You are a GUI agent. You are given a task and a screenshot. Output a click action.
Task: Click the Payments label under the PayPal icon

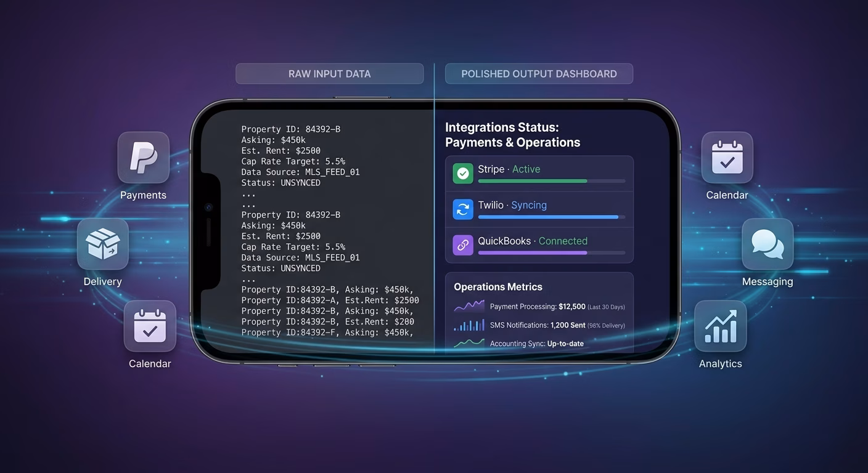pos(143,195)
